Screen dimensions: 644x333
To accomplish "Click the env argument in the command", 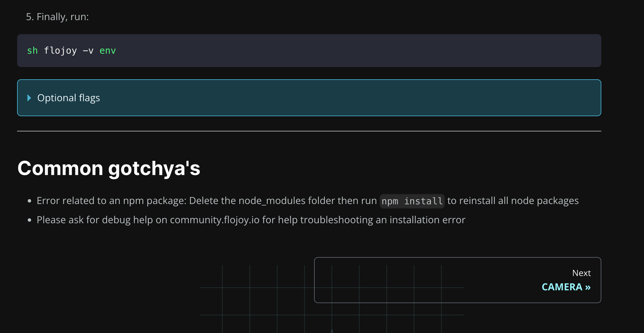I will click(107, 51).
